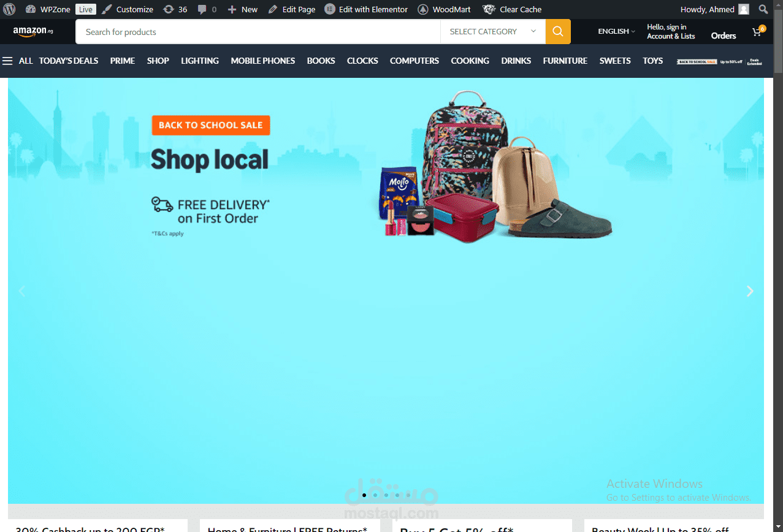This screenshot has height=532, width=783.
Task: Click the Shop local hero banner
Action: point(386,291)
